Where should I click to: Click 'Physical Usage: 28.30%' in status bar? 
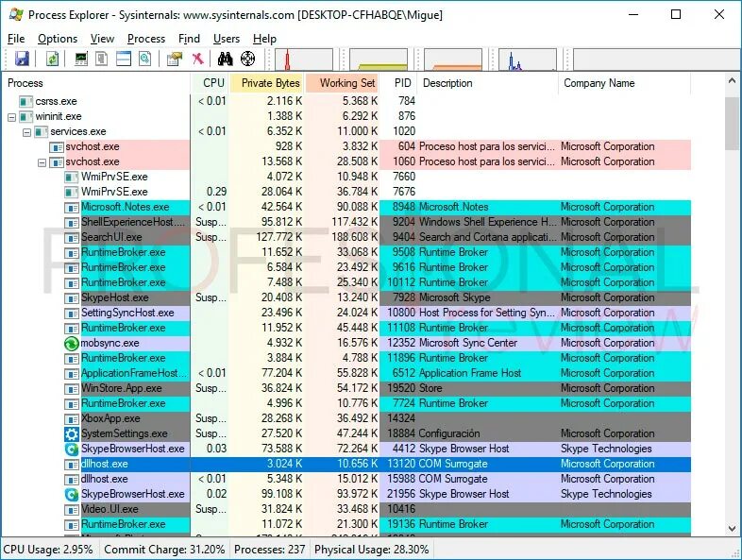point(372,550)
